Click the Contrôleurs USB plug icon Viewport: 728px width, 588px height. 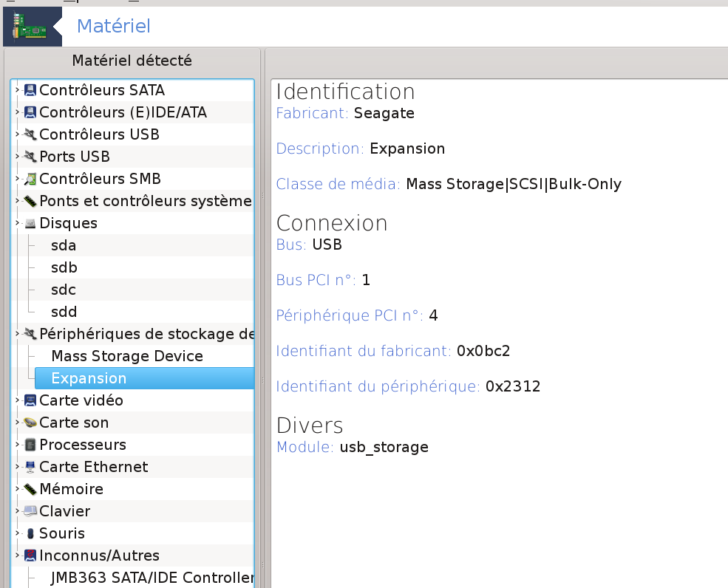(x=30, y=135)
